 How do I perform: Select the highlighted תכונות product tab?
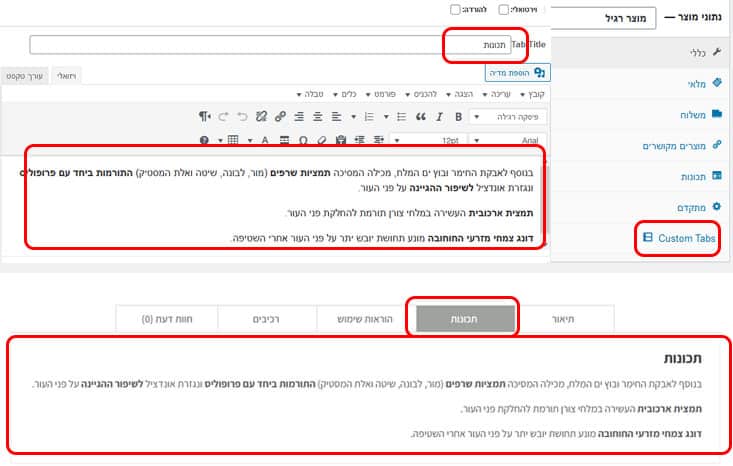pyautogui.click(x=465, y=319)
